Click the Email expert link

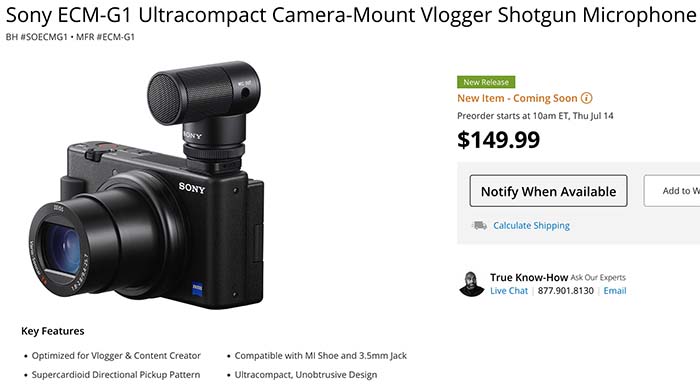615,291
